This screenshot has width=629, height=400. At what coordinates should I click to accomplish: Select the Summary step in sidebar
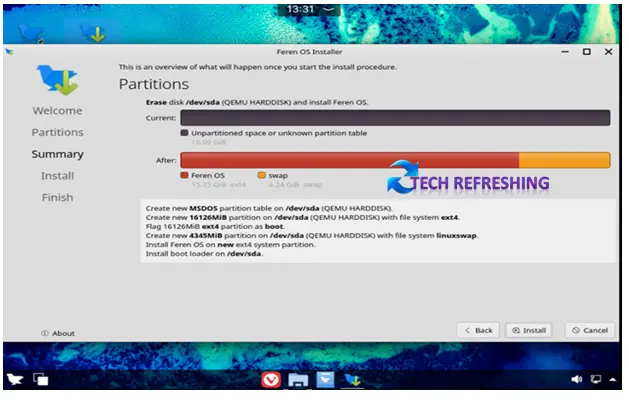[x=57, y=155]
